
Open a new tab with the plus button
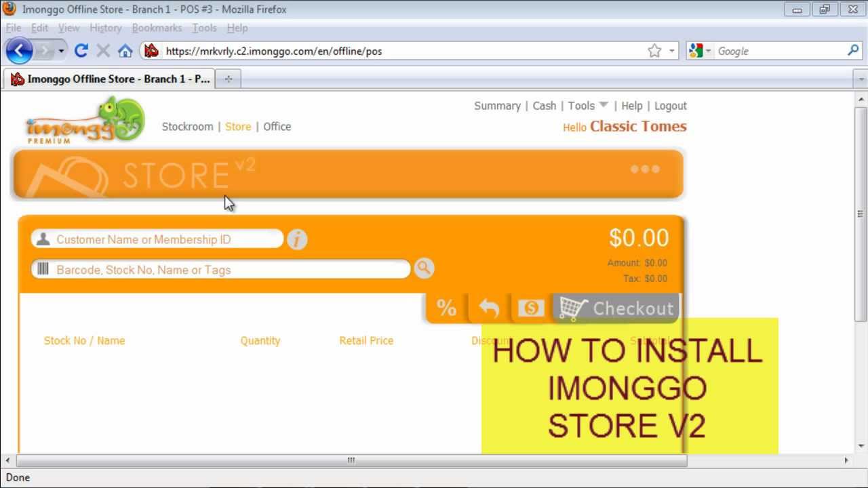tap(229, 79)
